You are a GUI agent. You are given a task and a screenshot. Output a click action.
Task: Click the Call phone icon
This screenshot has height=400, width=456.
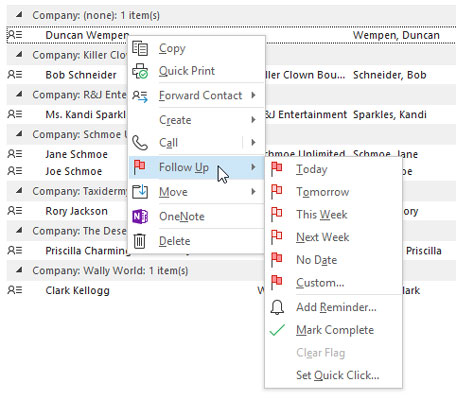140,143
